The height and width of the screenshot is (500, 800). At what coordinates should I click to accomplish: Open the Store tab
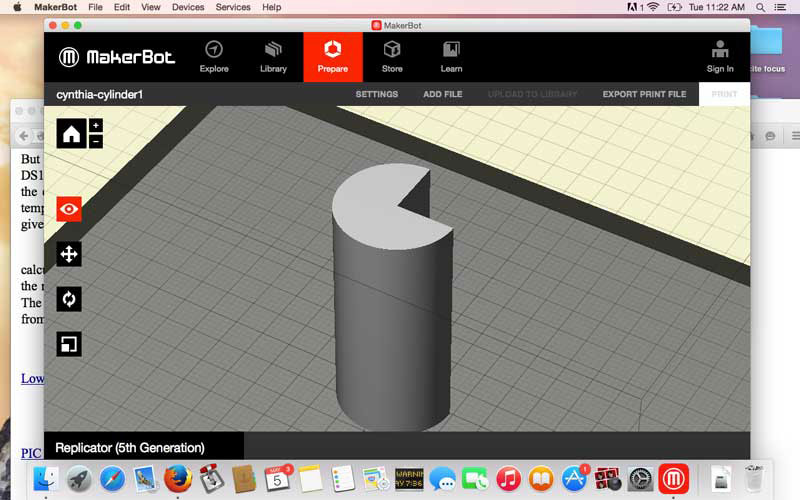(392, 57)
